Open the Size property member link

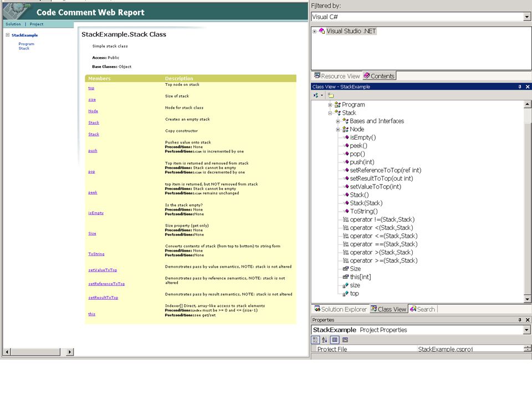point(92,233)
